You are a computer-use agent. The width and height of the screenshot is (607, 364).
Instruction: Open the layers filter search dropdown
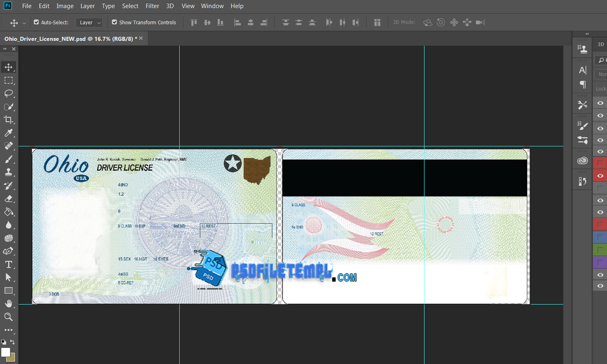pyautogui.click(x=601, y=60)
